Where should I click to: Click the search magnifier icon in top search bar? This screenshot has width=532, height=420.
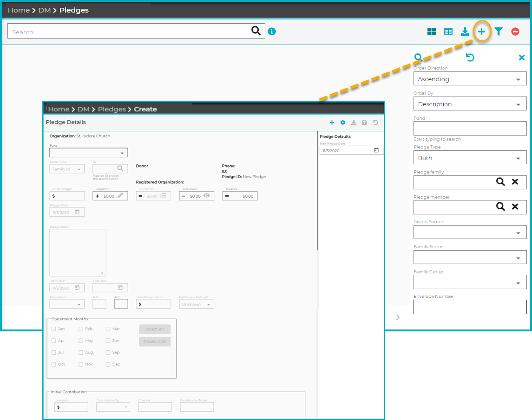pyautogui.click(x=256, y=31)
